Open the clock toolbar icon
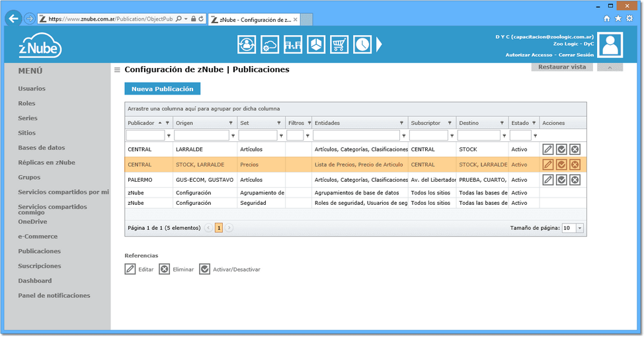The height and width of the screenshot is (337, 644). [x=362, y=44]
